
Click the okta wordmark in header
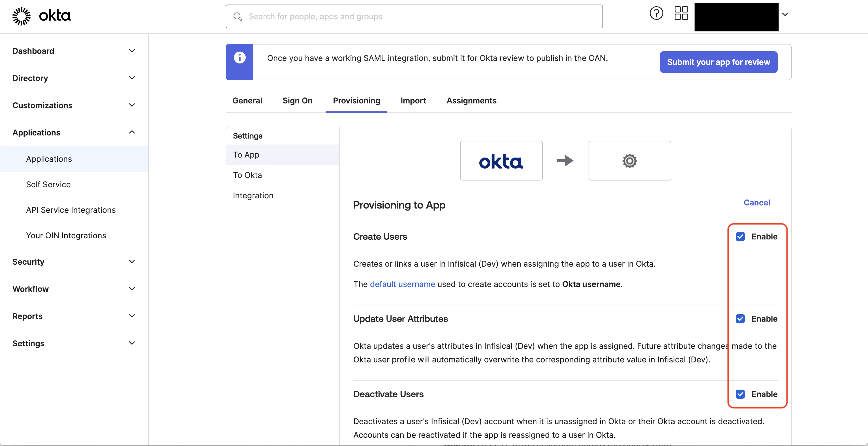pyautogui.click(x=55, y=16)
